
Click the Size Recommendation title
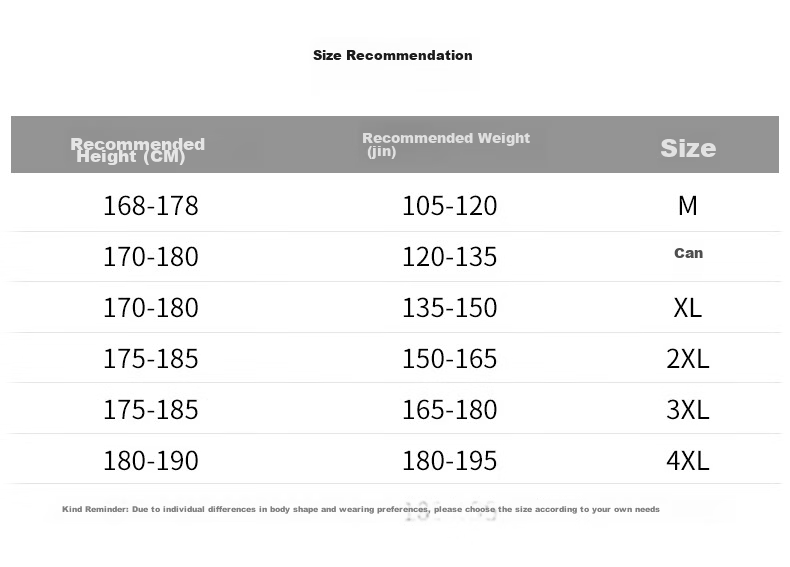pos(392,55)
